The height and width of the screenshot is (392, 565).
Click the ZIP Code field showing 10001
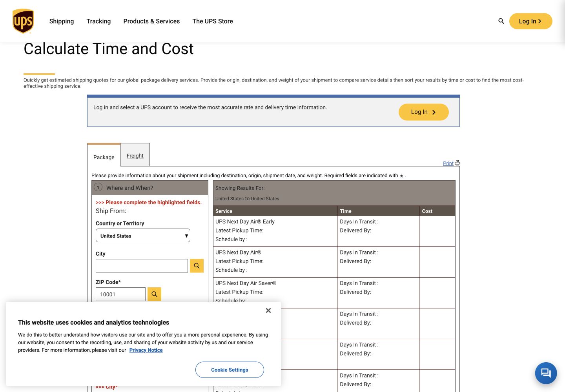point(120,294)
